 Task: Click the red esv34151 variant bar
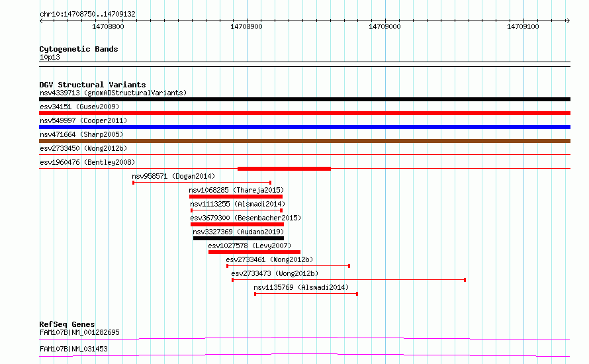[x=304, y=113]
